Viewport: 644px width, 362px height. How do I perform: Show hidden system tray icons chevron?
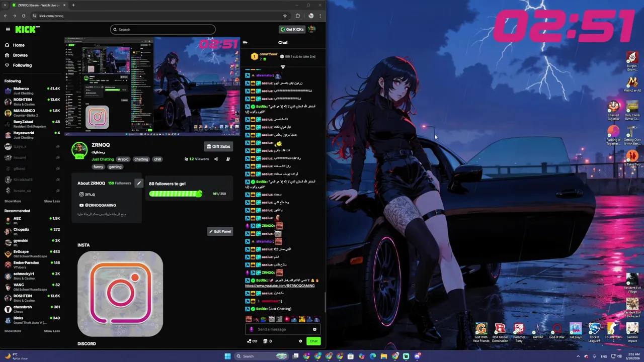pos(578,356)
